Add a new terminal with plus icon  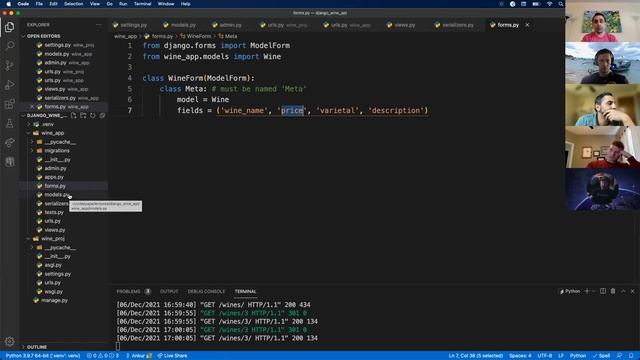coord(587,291)
